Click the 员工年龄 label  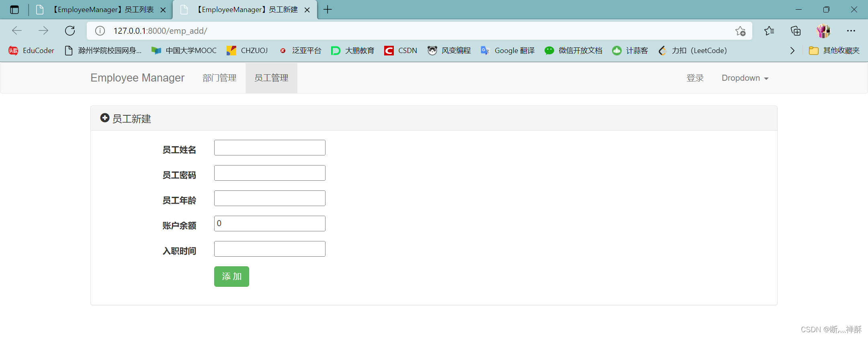(179, 200)
